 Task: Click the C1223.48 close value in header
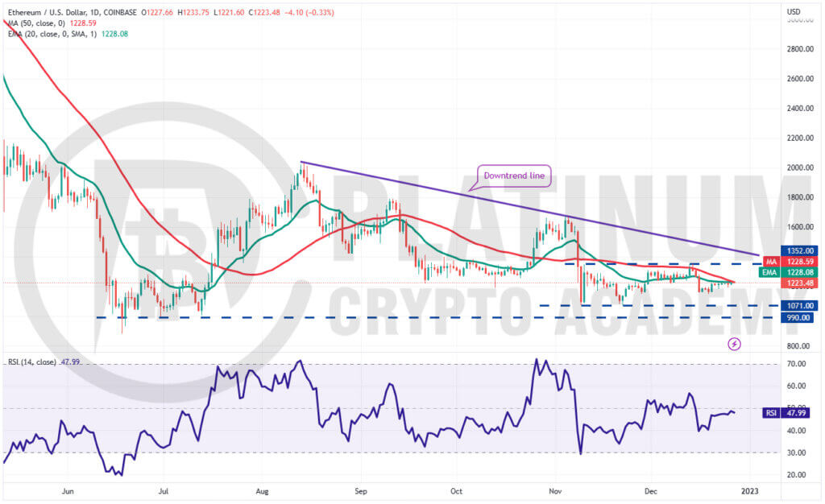[264, 12]
